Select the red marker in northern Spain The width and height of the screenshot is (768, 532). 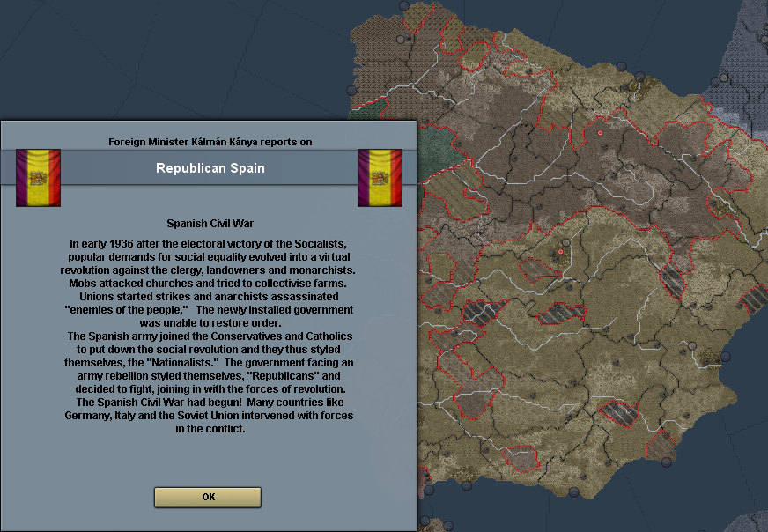click(x=601, y=132)
